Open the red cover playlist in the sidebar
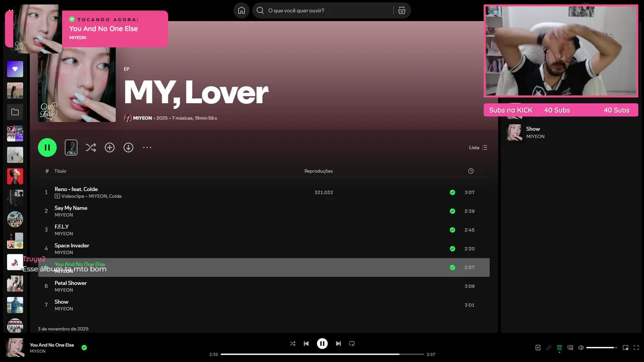The height and width of the screenshot is (362, 644). pyautogui.click(x=15, y=176)
